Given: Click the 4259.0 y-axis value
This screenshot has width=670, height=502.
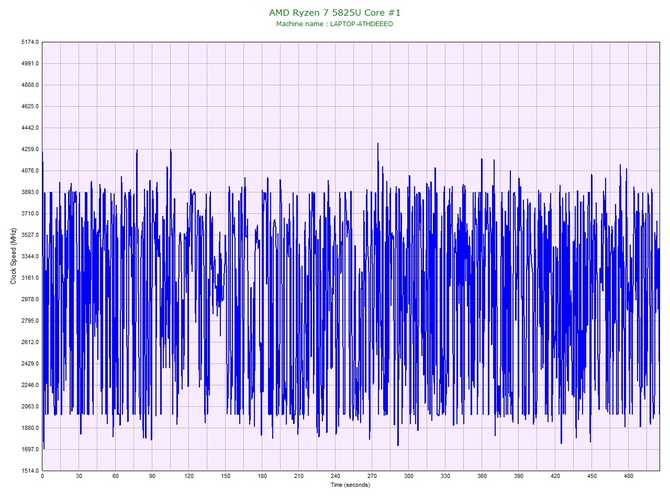Looking at the screenshot, I should (30, 149).
